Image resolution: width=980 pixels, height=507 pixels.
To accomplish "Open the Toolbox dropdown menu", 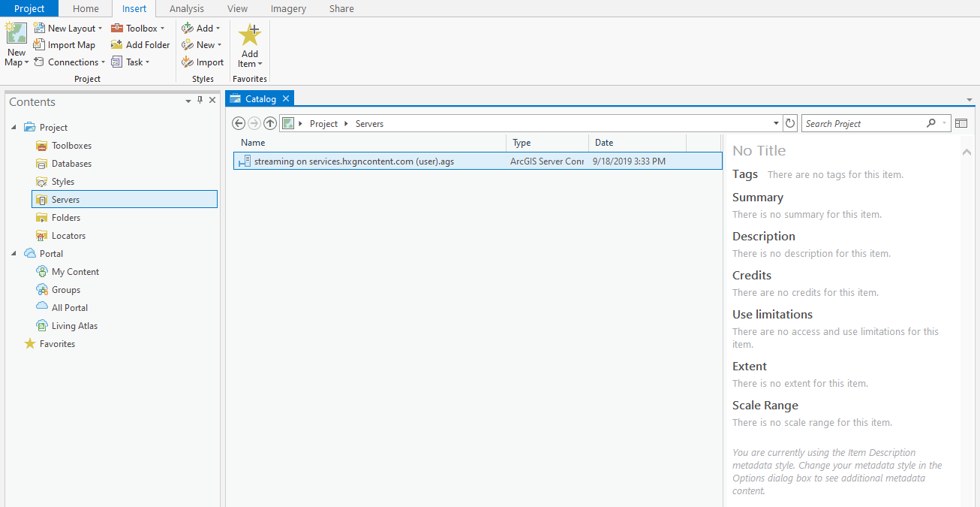I will (x=138, y=29).
